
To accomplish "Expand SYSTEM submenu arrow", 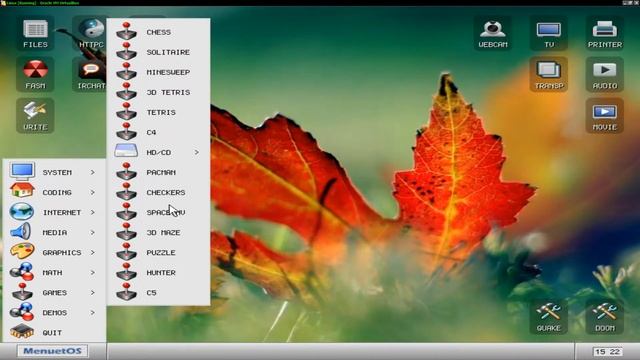I will 93,172.
